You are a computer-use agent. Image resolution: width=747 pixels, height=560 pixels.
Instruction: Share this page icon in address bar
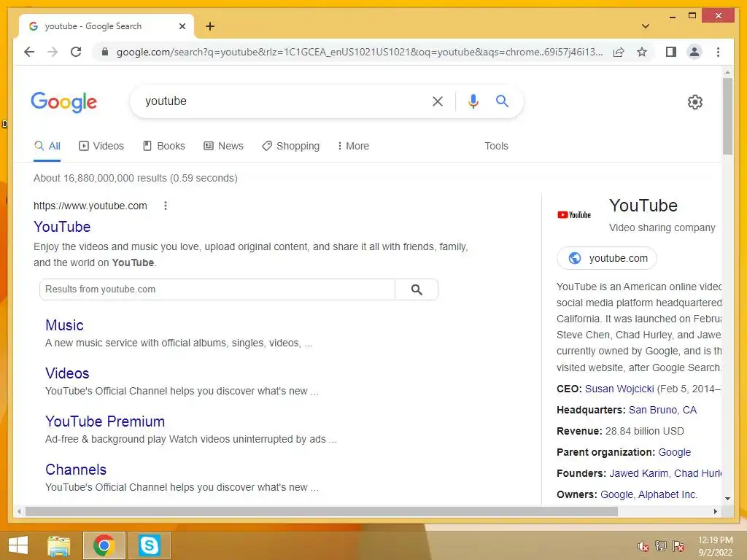[619, 52]
